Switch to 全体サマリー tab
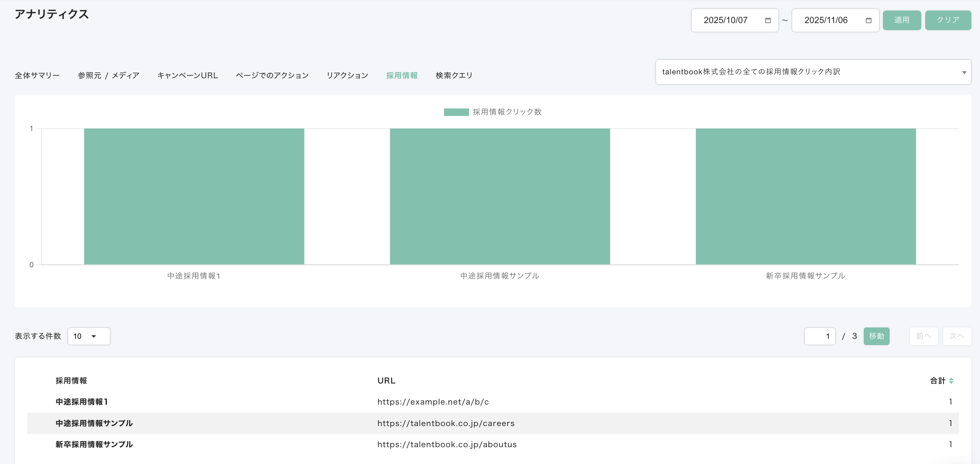 (37, 76)
